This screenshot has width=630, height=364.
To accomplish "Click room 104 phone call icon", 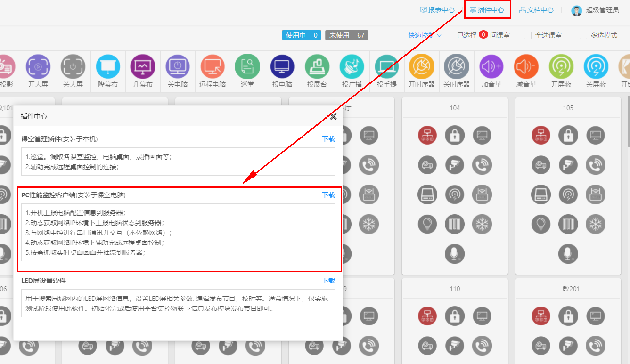I will [x=482, y=164].
